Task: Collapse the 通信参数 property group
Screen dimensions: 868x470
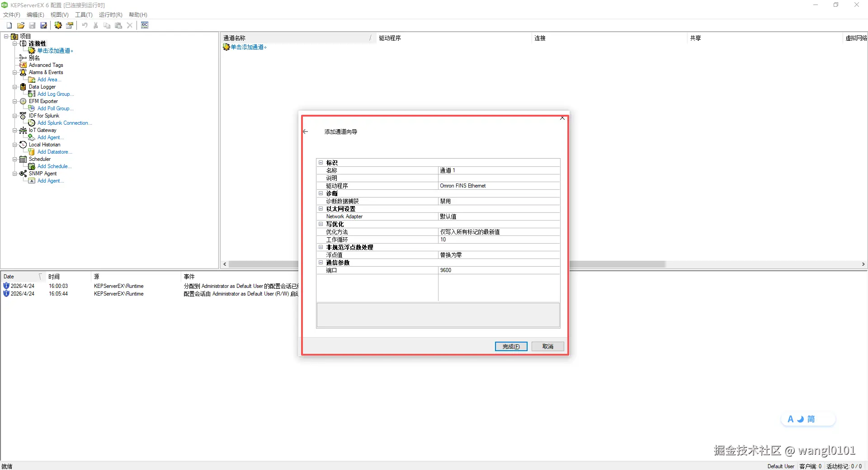Action: click(x=321, y=263)
